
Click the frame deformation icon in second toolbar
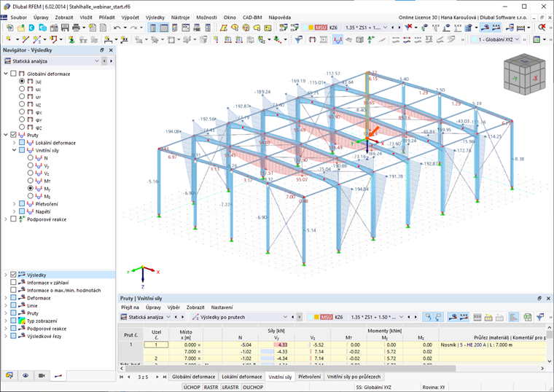pos(312,39)
